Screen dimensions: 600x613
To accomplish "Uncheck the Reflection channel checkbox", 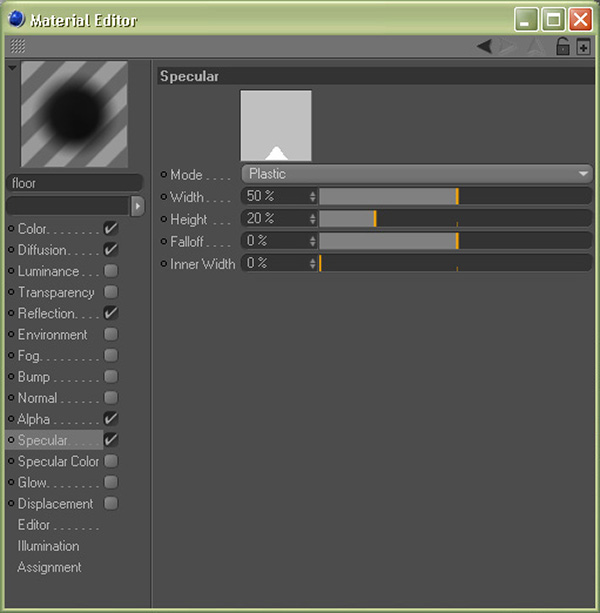I will click(111, 313).
